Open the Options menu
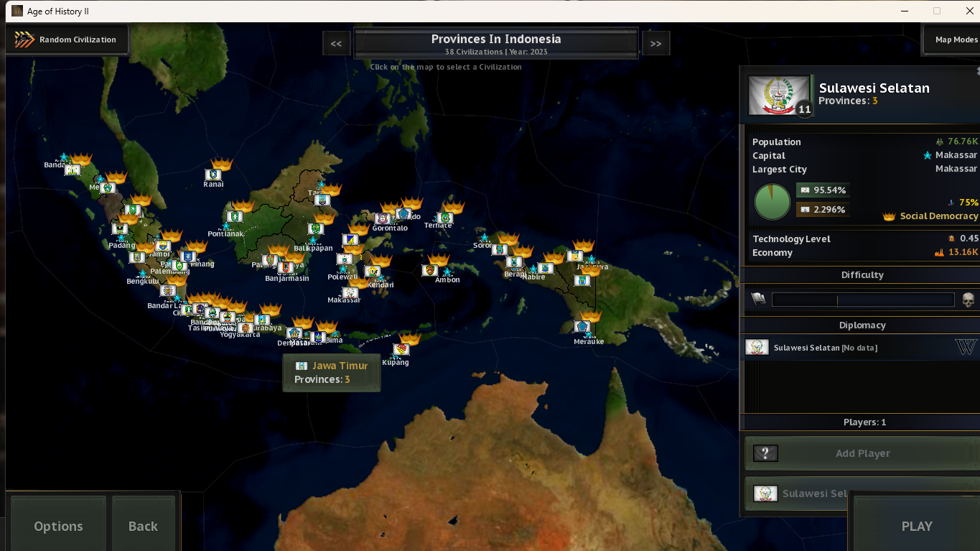980x551 pixels. 58,526
